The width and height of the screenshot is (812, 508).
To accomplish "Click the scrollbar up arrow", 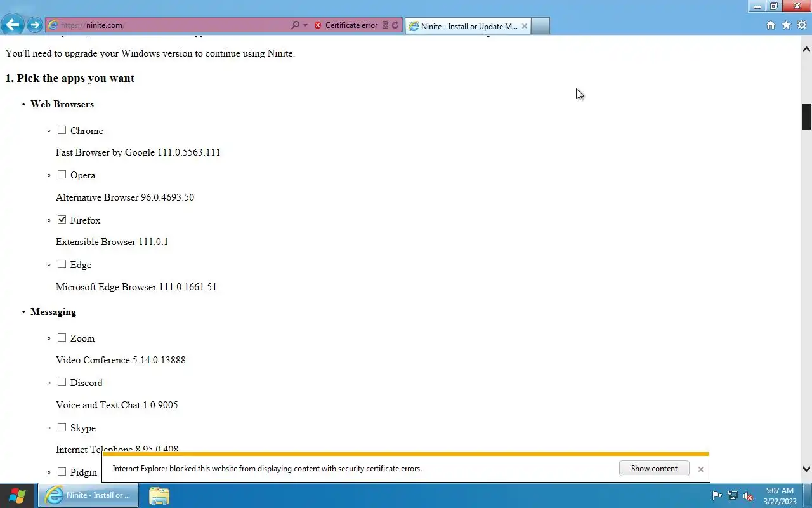I will tap(806, 49).
